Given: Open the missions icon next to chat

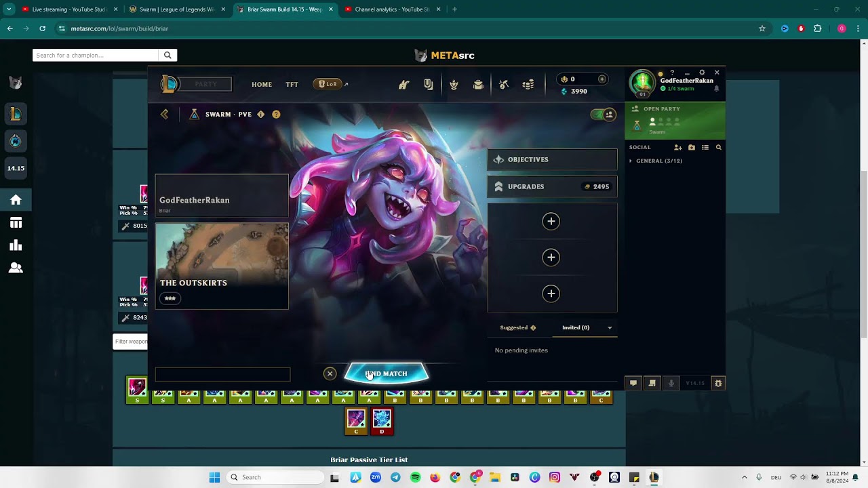Looking at the screenshot, I should [652, 383].
